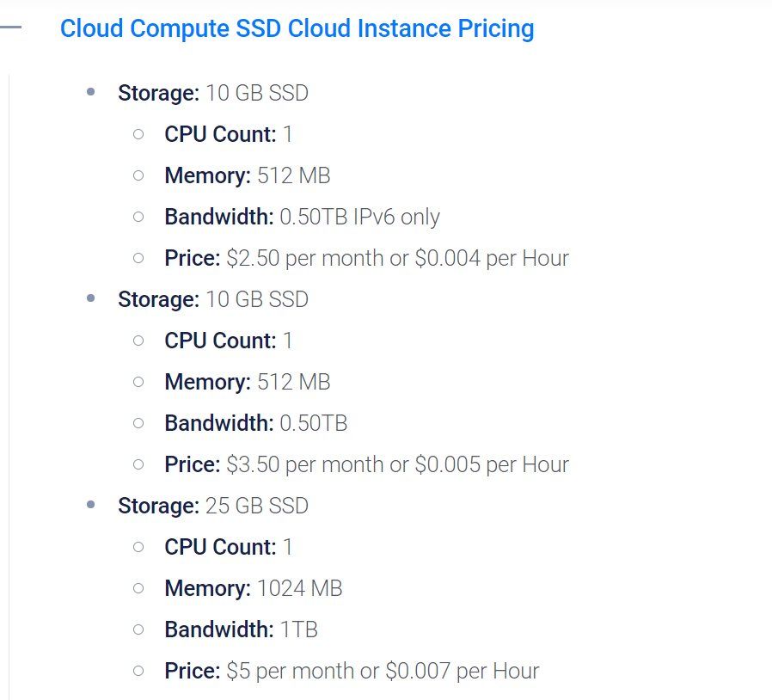The image size is (772, 700).
Task: Click the hollow bullet next to Memory 1024 MB
Action: [x=138, y=588]
